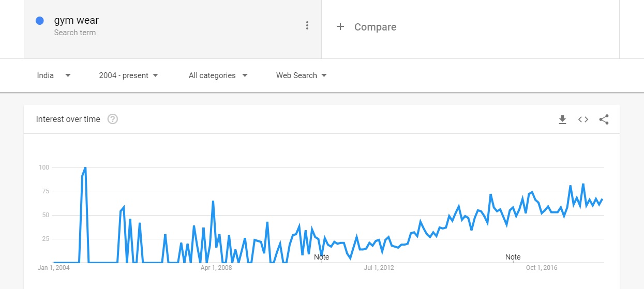Click the plus icon beside Compare

click(340, 27)
